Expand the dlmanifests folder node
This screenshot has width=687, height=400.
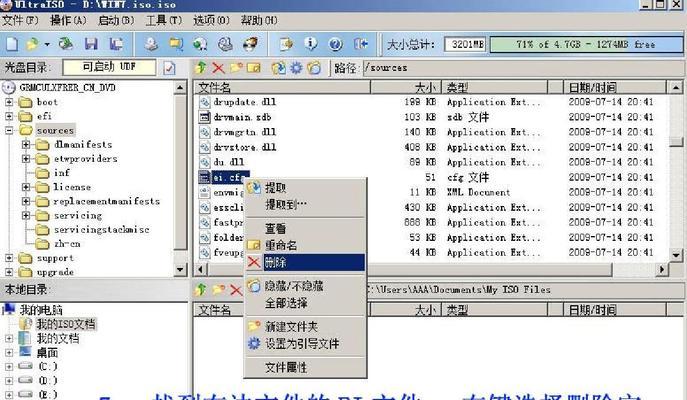pos(26,144)
